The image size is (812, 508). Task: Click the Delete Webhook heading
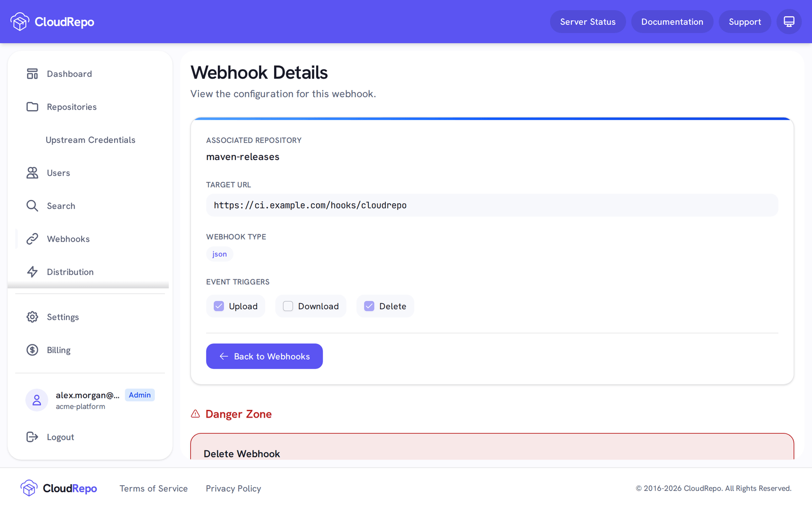click(242, 454)
